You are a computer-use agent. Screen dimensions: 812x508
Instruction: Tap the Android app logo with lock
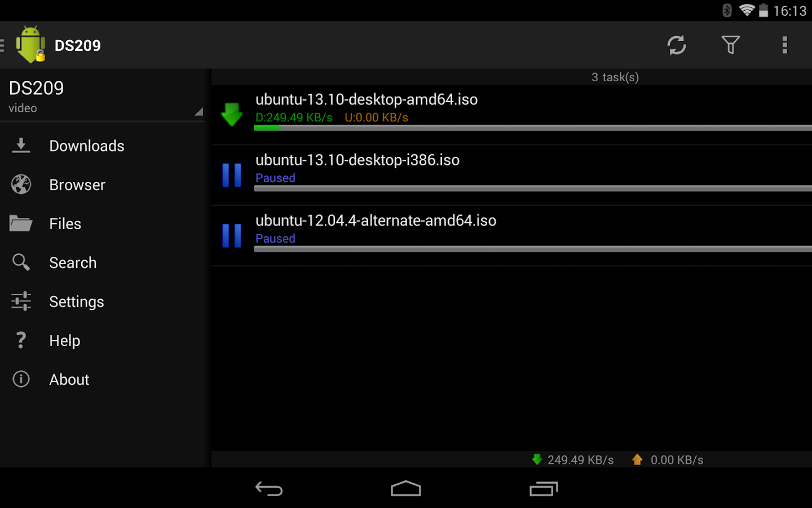(x=30, y=44)
